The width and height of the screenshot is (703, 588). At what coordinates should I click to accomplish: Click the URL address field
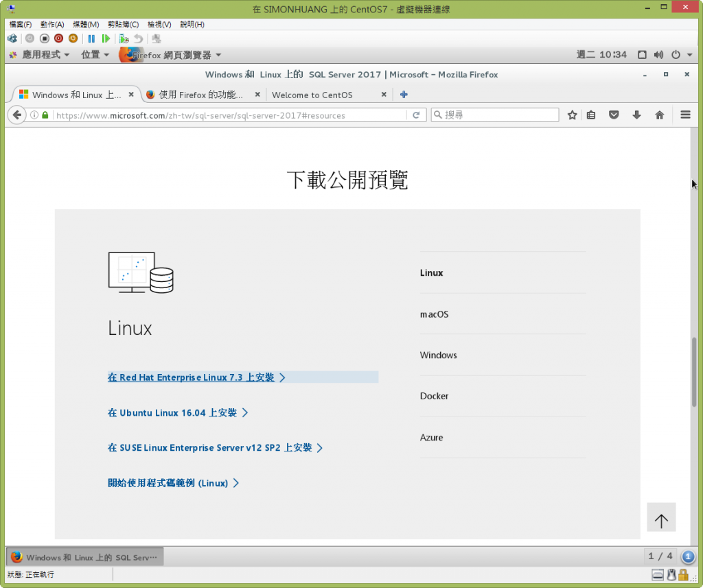coord(229,115)
